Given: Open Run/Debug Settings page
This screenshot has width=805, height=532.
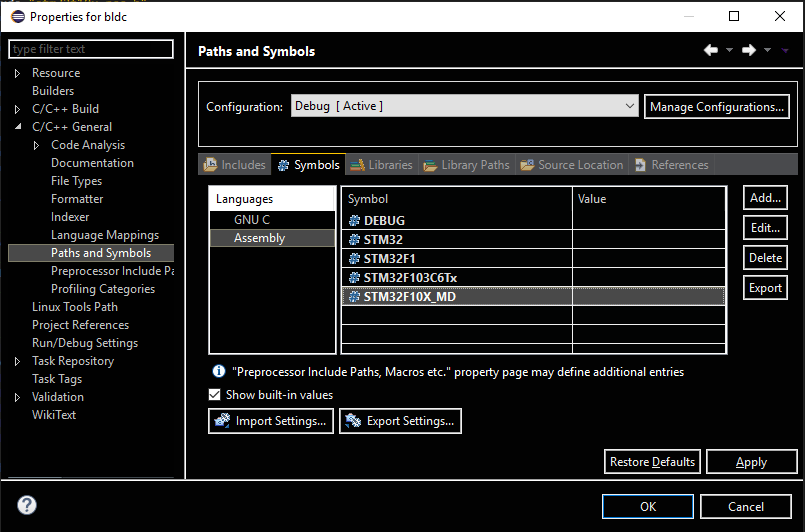Looking at the screenshot, I should (x=85, y=343).
